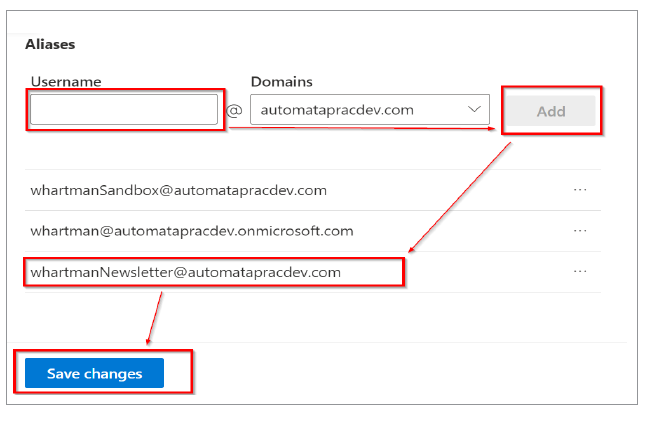
Task: Open the ellipsis menu for the onmicrosoft.com alias
Action: click(x=580, y=231)
